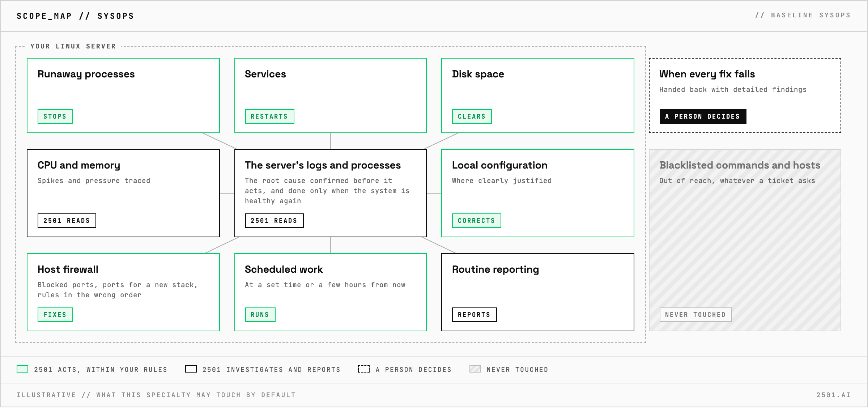Select 'The server's logs and processes' heading

coord(323,165)
